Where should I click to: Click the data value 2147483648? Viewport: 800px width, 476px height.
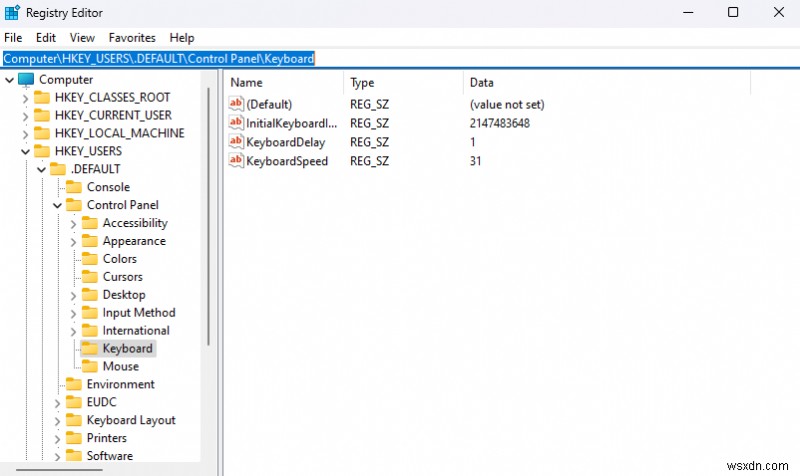click(x=499, y=123)
